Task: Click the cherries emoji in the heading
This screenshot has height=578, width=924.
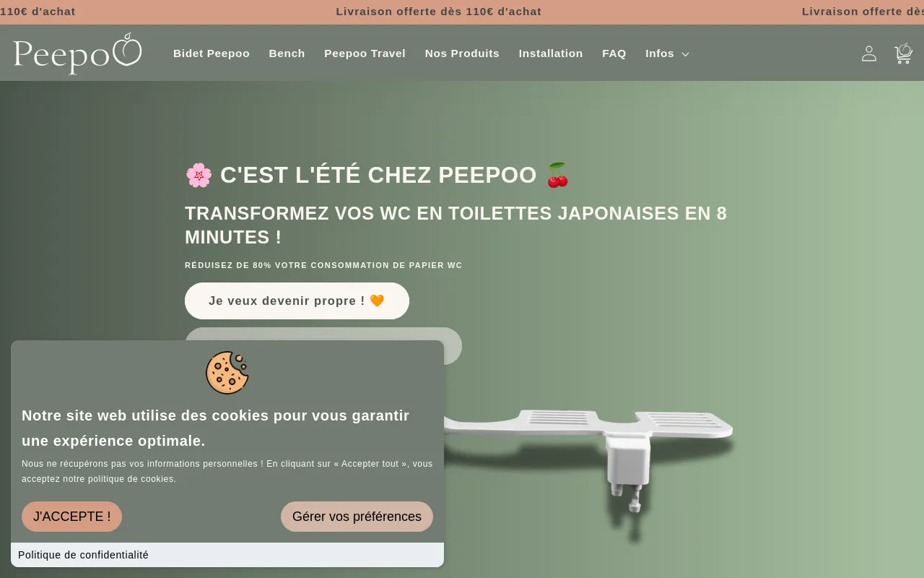Action: (557, 175)
